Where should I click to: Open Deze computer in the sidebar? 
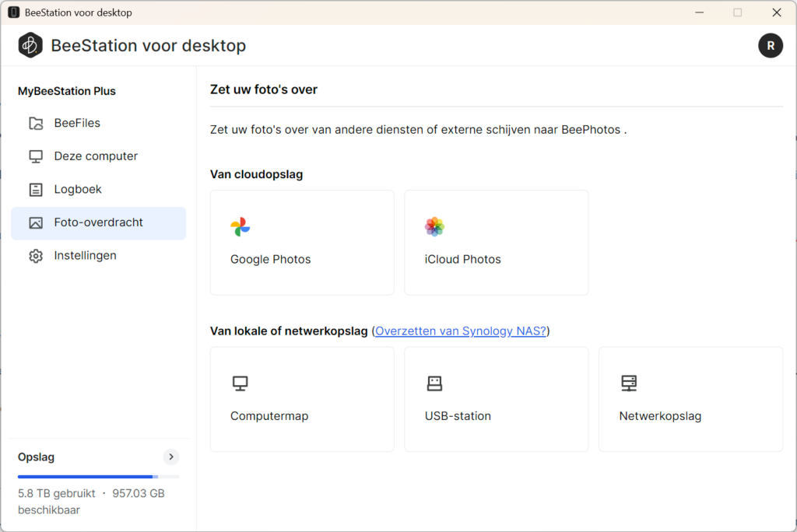(x=96, y=156)
